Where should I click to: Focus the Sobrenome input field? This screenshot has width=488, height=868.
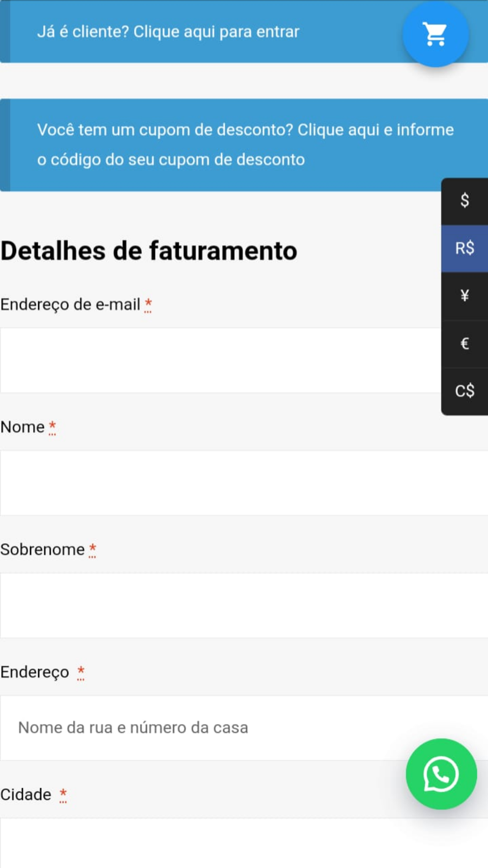coord(244,605)
